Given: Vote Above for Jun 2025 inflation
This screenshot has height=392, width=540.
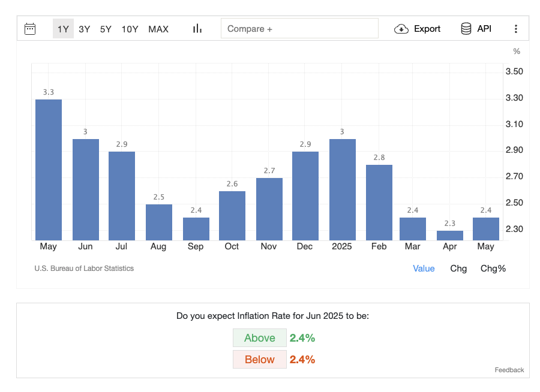Looking at the screenshot, I should [x=260, y=338].
